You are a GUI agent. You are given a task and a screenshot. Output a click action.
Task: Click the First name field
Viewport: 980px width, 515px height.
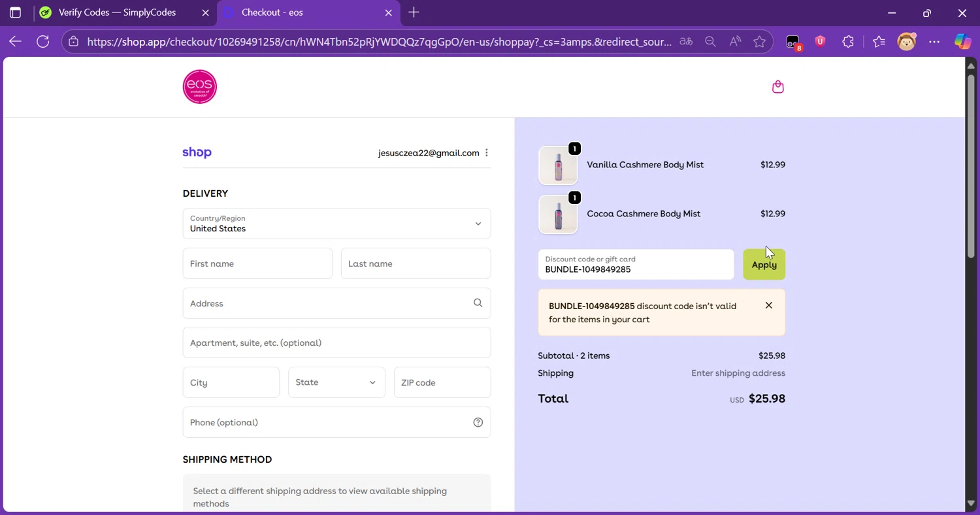pos(257,263)
